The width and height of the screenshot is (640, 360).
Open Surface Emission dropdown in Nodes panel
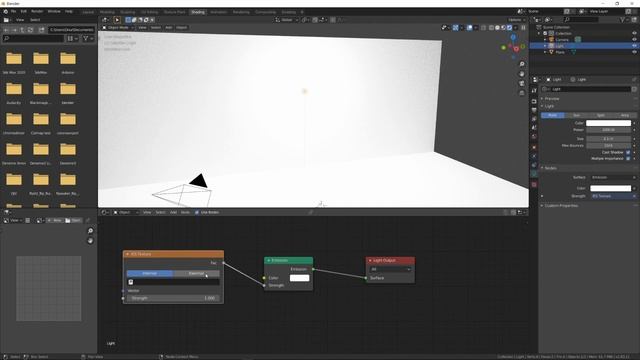613,178
